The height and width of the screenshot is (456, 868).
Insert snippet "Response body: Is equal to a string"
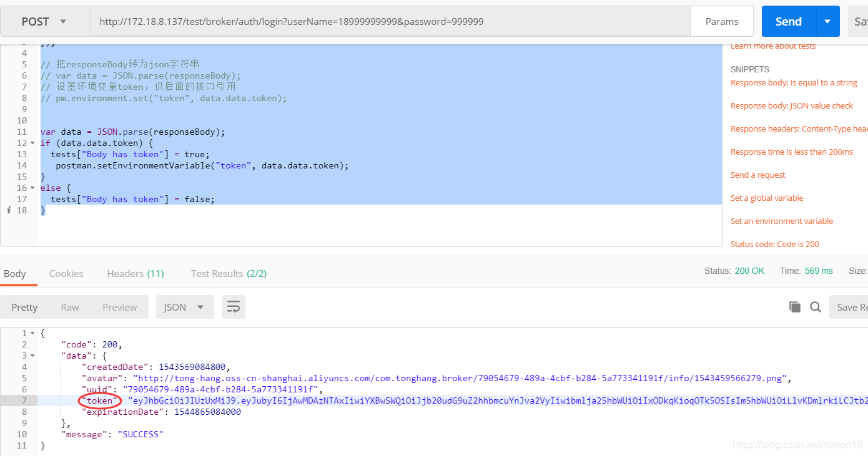pos(794,83)
